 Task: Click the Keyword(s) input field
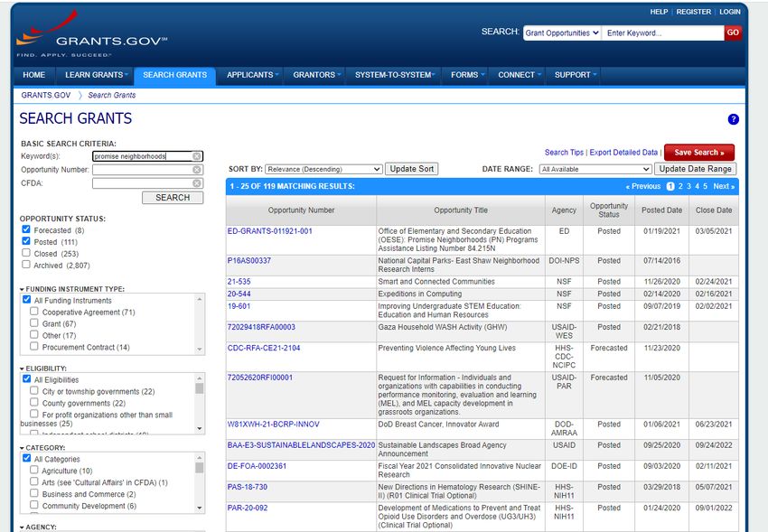(142, 156)
